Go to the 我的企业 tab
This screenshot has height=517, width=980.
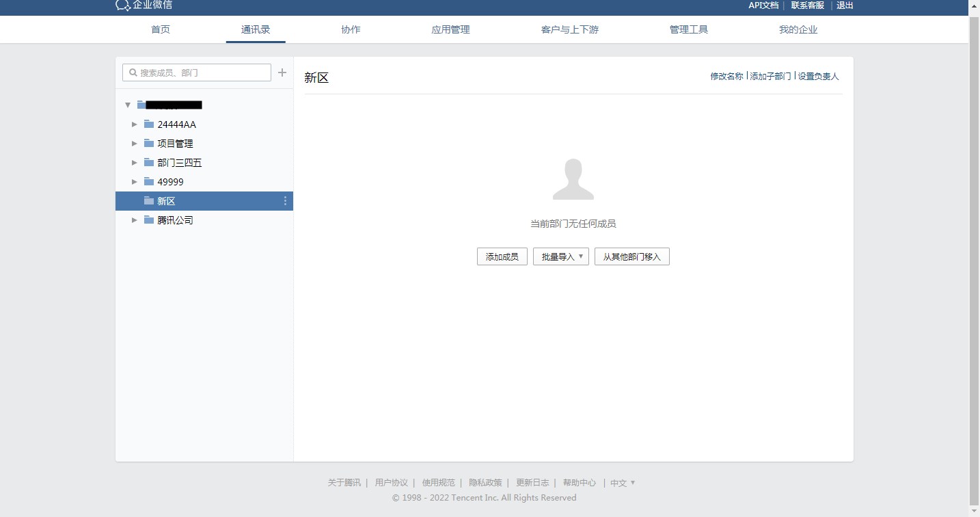[798, 30]
